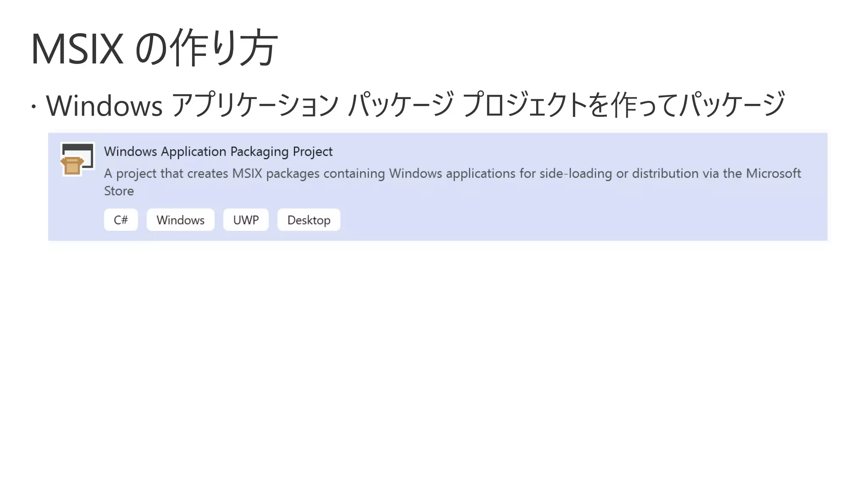Image resolution: width=868 pixels, height=488 pixels.
Task: Click the C# language tag
Action: click(x=121, y=220)
